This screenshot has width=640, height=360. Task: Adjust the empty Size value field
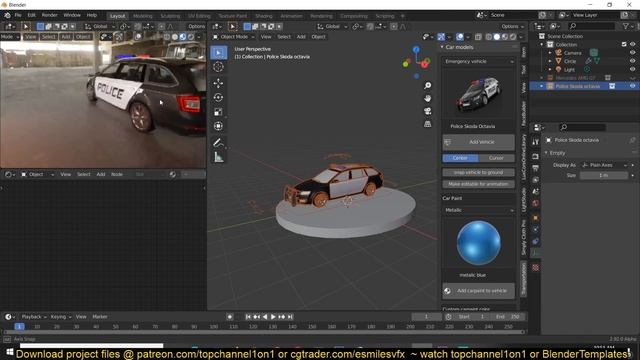(604, 176)
